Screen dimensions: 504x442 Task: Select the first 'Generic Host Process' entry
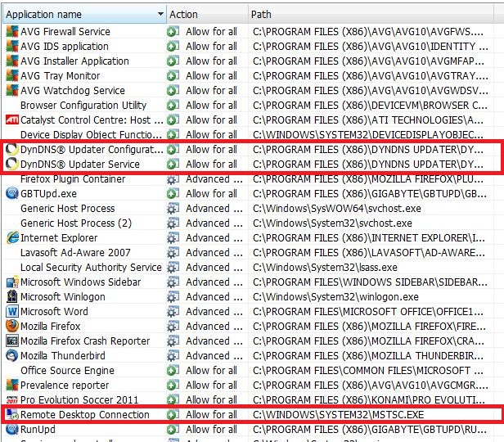[x=67, y=208]
